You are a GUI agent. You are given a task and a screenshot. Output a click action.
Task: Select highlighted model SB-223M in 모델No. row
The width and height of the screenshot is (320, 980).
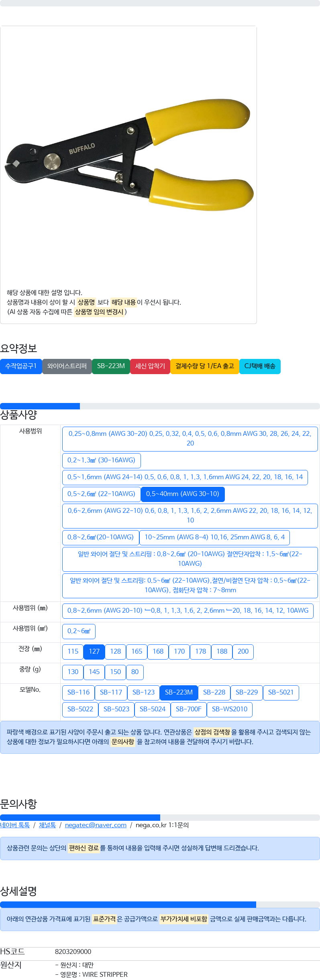[x=179, y=692]
